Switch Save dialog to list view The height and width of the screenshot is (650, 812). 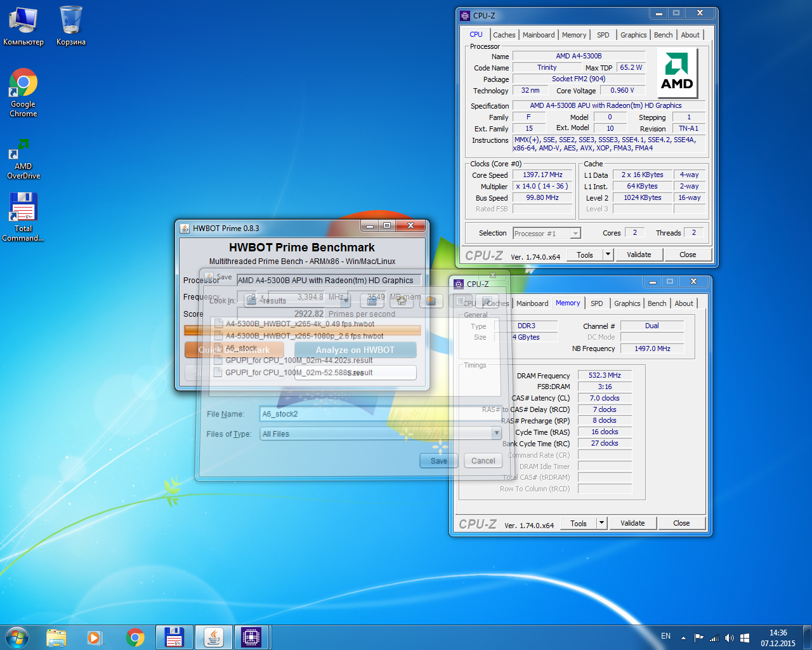point(460,300)
